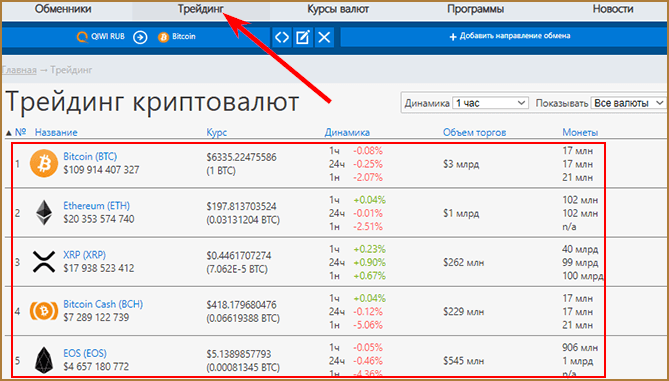Click Ethereum market cap $20 353 574 740
This screenshot has height=381, width=669.
[x=99, y=219]
